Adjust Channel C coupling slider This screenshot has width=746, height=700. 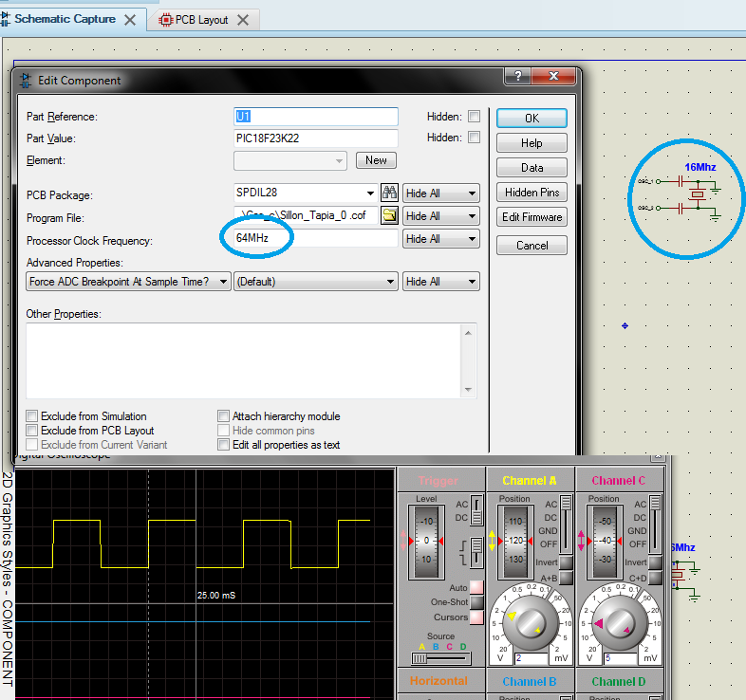click(x=655, y=525)
